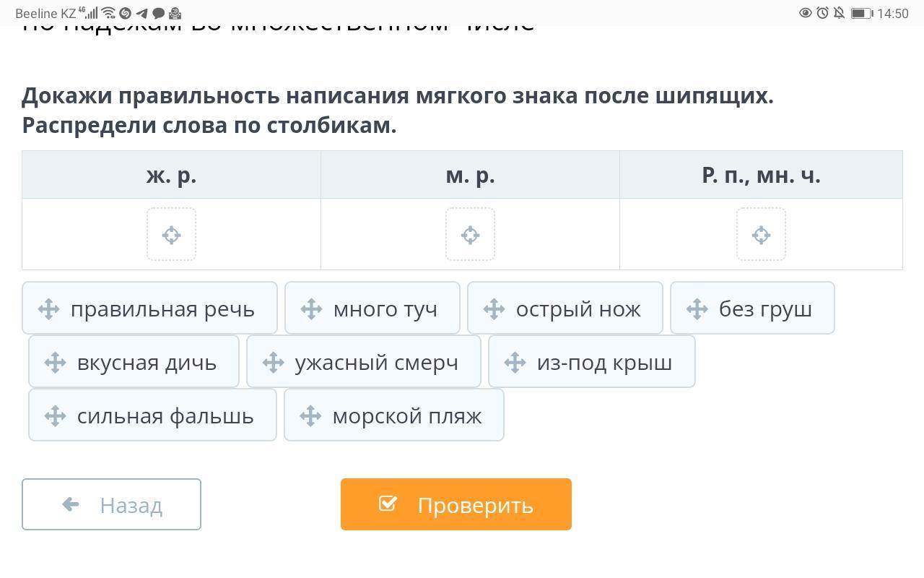Click the drag handle icon on 'сильная фальшь'
Screen dimensions: 924x578
tap(55, 416)
